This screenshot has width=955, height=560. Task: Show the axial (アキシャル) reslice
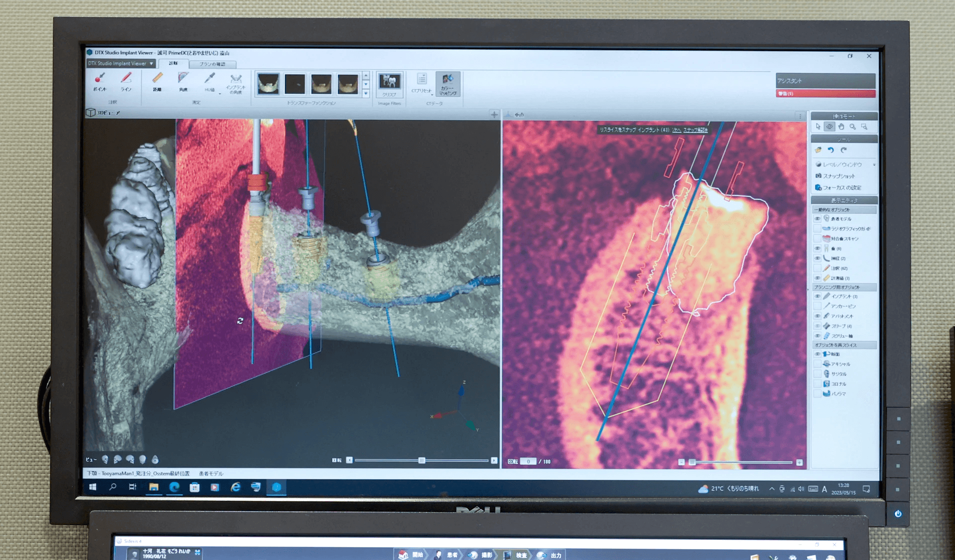click(x=817, y=364)
